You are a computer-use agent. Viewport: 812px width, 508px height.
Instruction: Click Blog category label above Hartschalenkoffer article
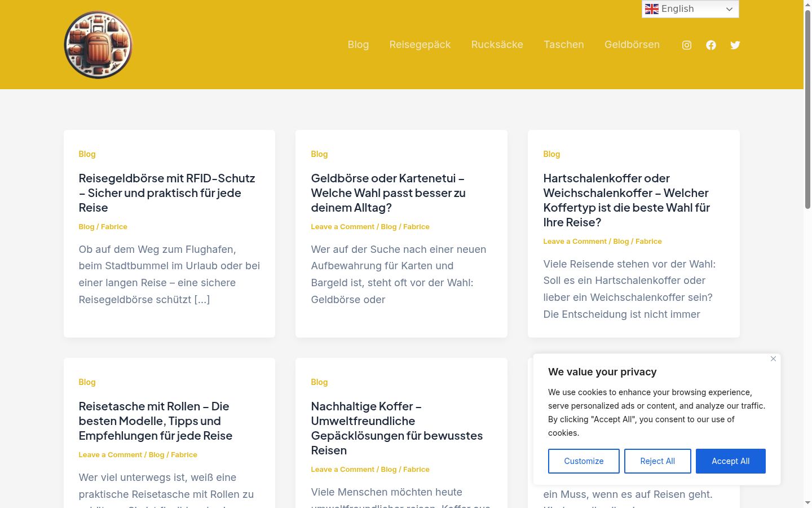[551, 154]
